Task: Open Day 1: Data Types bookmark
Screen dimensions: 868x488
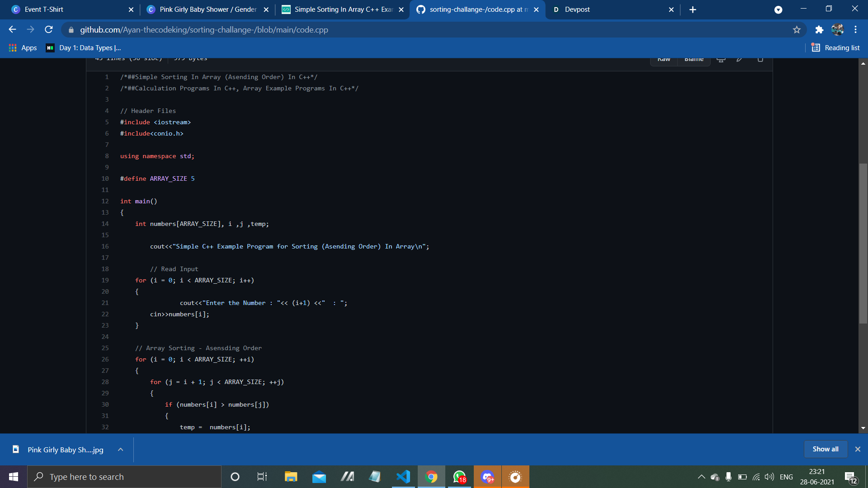Action: click(84, 48)
